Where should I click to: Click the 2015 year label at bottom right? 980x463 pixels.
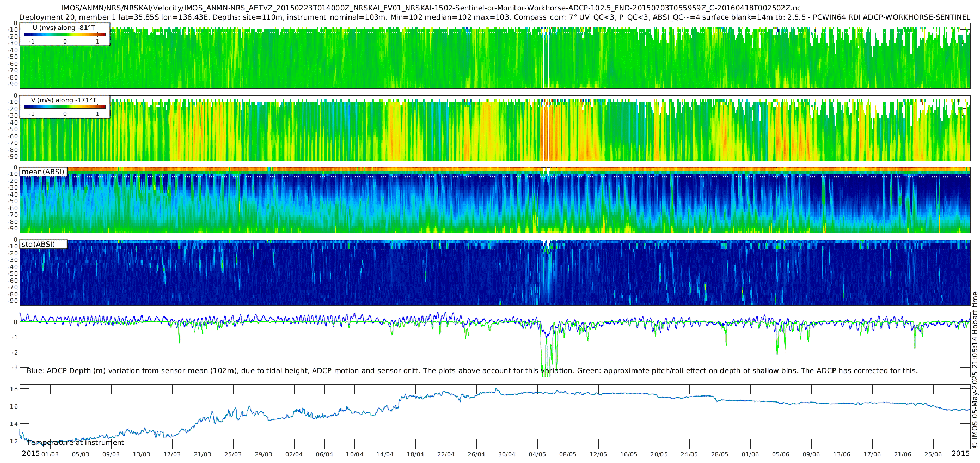click(960, 454)
